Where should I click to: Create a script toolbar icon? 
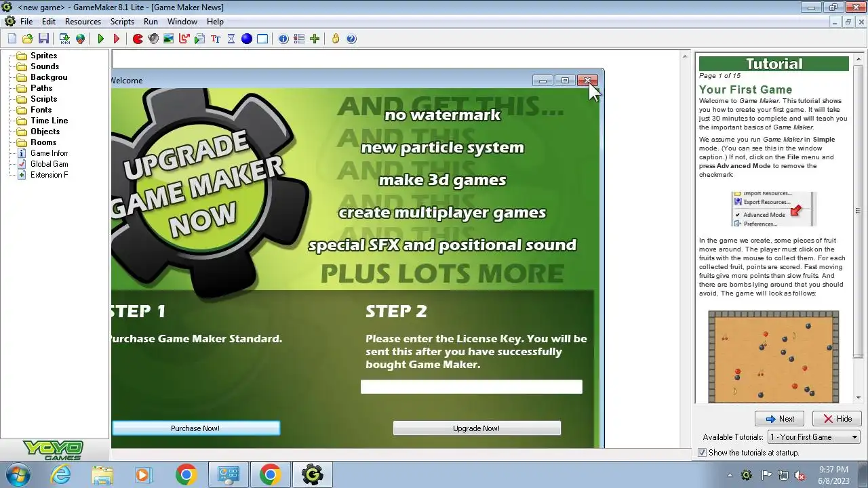pos(199,39)
